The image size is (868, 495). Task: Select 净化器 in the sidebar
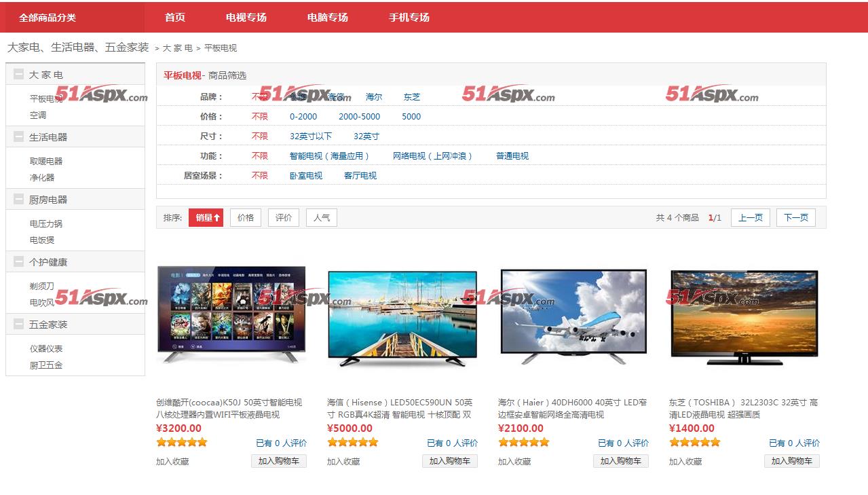[42, 178]
